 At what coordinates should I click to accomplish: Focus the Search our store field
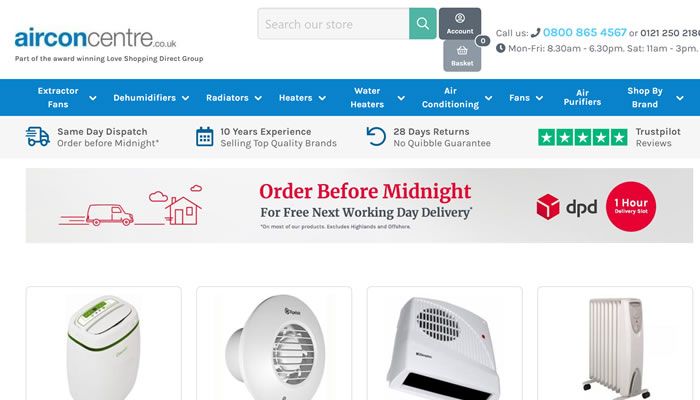click(333, 24)
